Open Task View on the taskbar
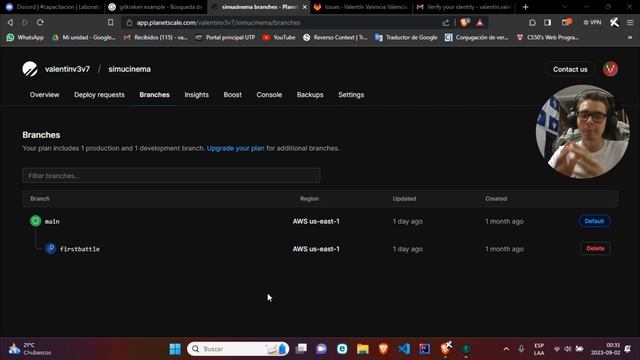Image resolution: width=640 pixels, height=360 pixels. (x=301, y=349)
